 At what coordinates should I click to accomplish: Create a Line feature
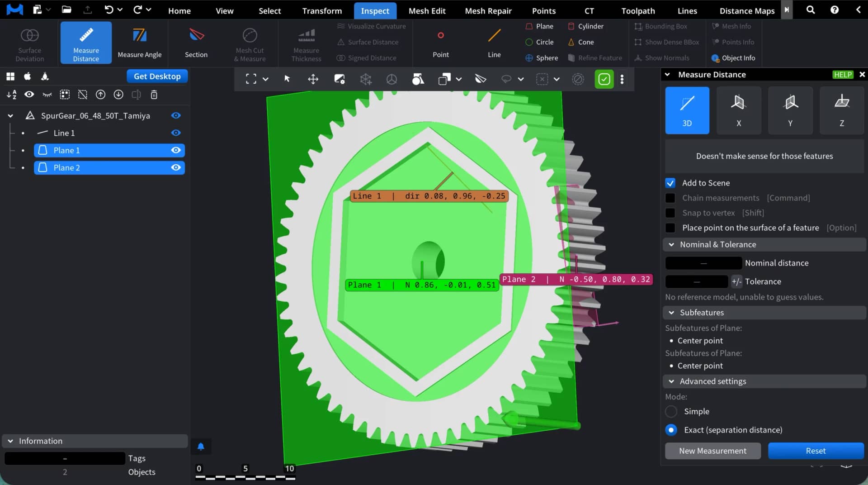pos(494,43)
